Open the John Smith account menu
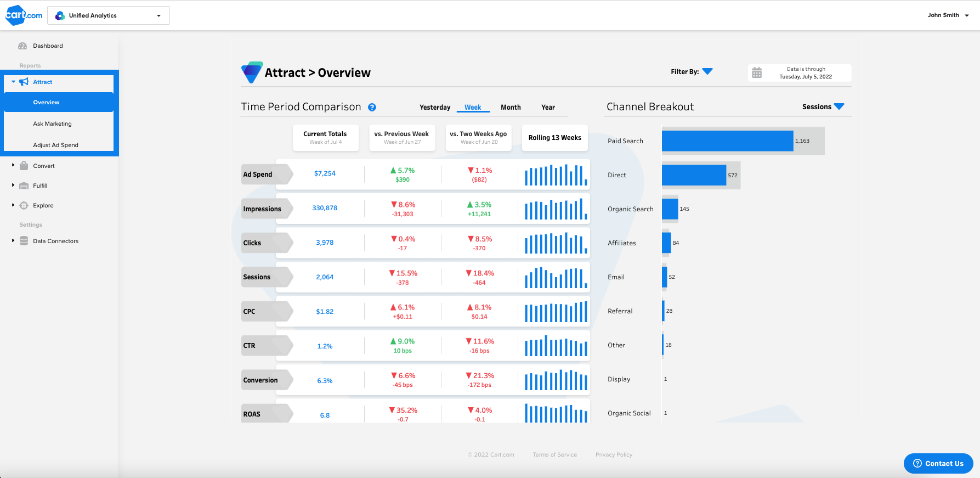Screen dimensions: 980x478 click(948, 15)
